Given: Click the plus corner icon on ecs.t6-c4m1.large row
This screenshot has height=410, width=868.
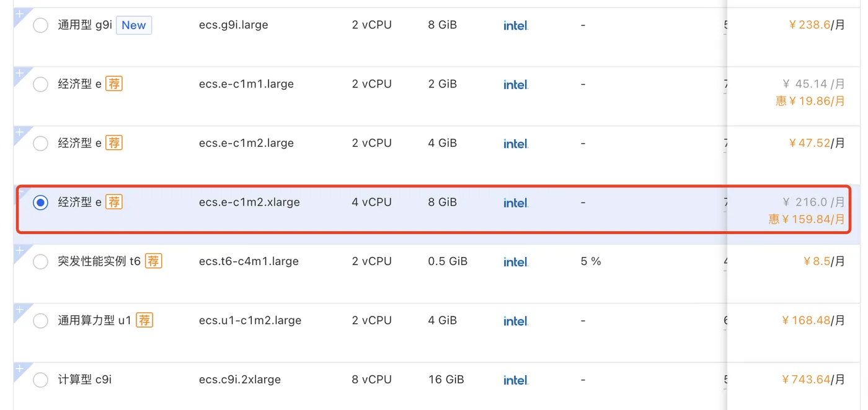Looking at the screenshot, I should tap(20, 251).
